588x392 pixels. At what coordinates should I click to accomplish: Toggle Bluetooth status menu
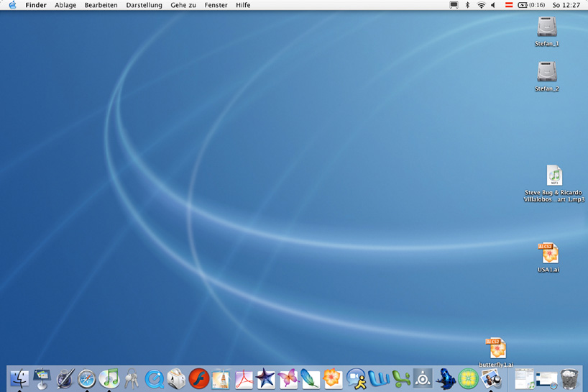[x=467, y=5]
